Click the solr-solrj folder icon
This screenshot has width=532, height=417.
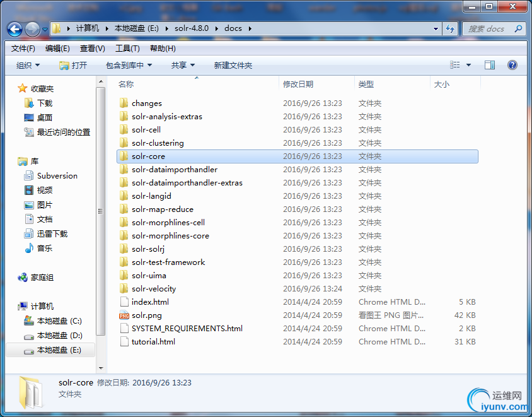pos(124,249)
